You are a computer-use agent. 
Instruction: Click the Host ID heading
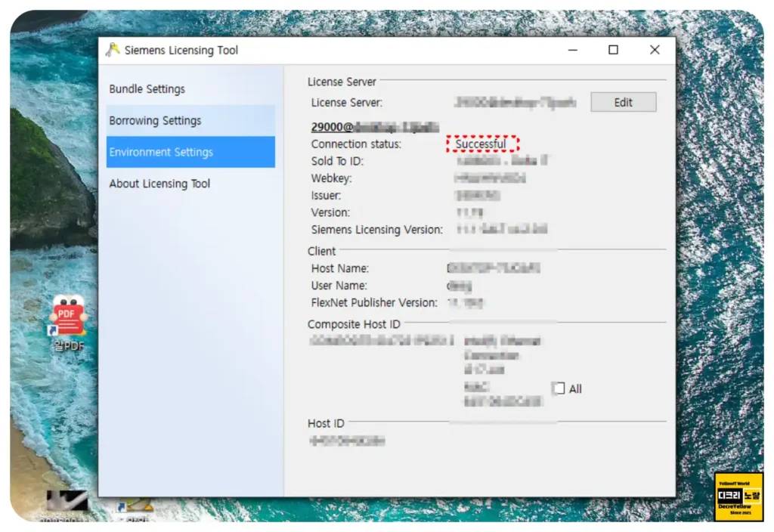326,423
